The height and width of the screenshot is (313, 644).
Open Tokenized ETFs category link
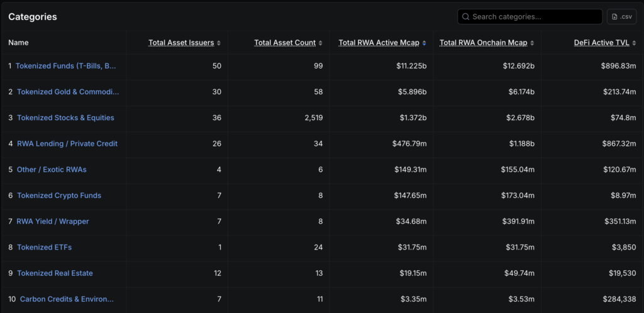point(44,248)
